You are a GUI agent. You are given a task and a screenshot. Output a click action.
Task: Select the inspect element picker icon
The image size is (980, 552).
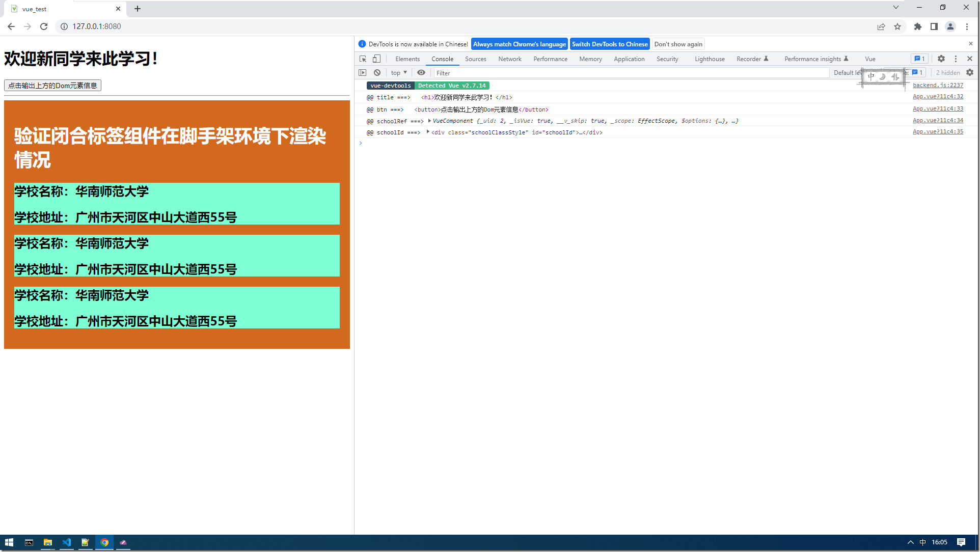coord(363,59)
